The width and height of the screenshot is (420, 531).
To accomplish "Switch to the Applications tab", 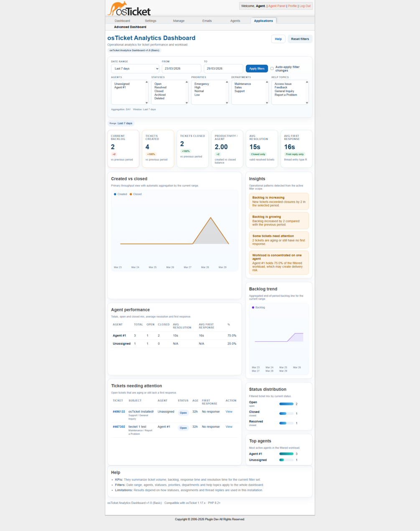I will tap(263, 20).
